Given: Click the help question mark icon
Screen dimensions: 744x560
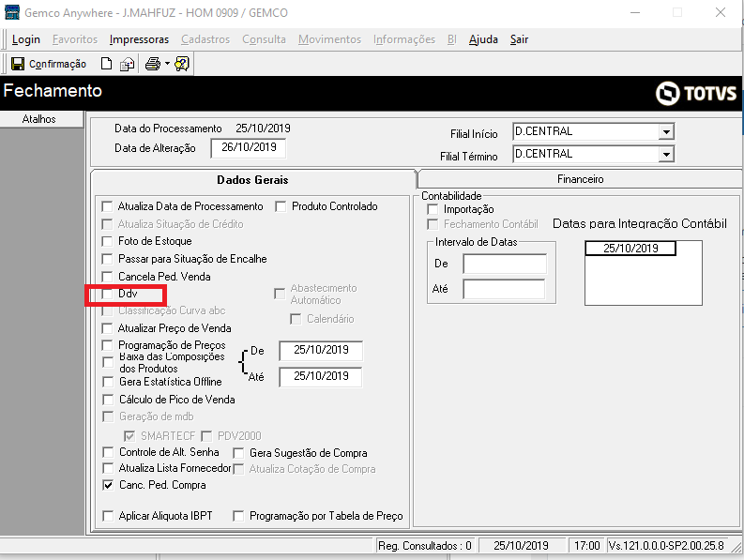Looking at the screenshot, I should click(182, 64).
